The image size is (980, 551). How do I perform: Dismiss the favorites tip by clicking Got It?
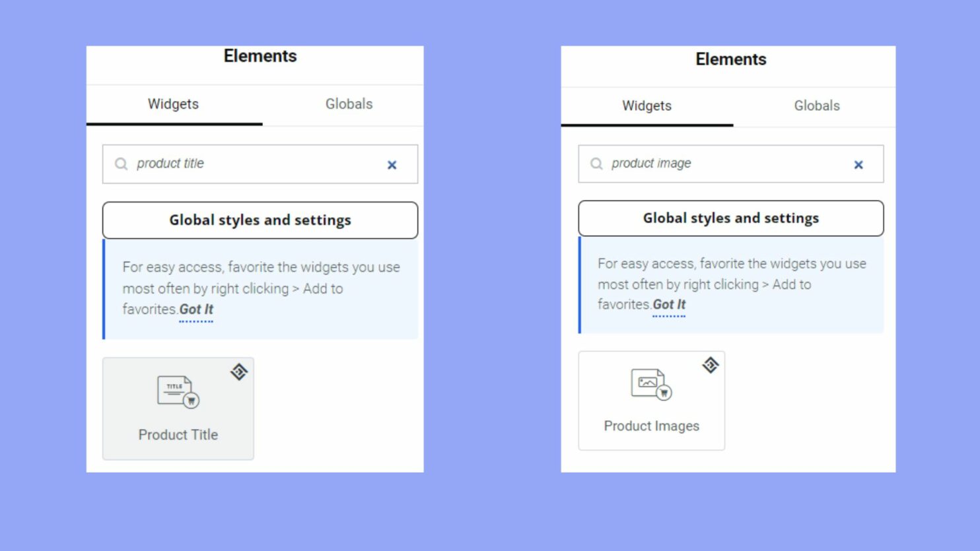pyautogui.click(x=195, y=309)
